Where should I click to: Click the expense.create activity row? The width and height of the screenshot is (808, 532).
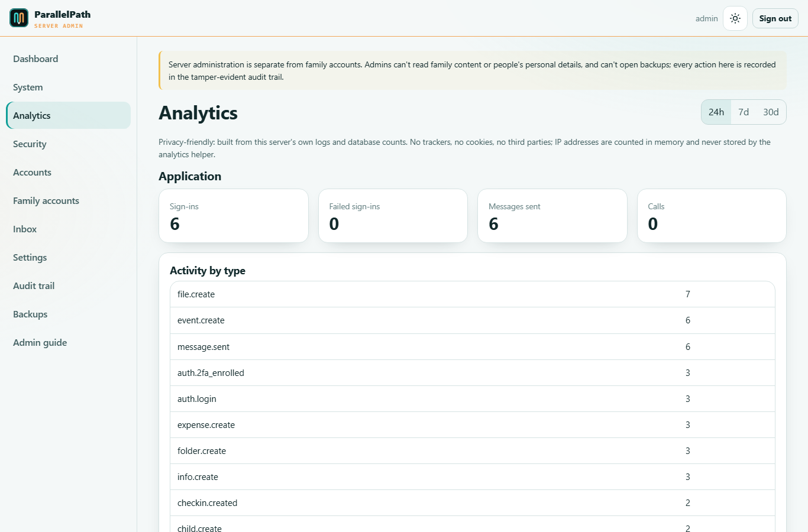[473, 425]
